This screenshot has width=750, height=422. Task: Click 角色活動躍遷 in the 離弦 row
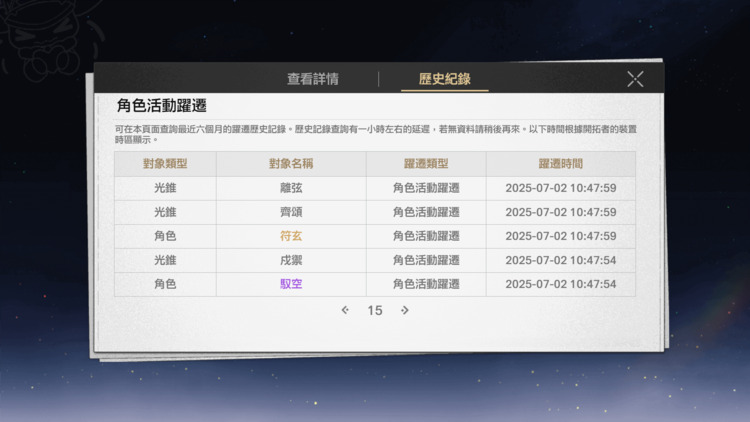(426, 188)
